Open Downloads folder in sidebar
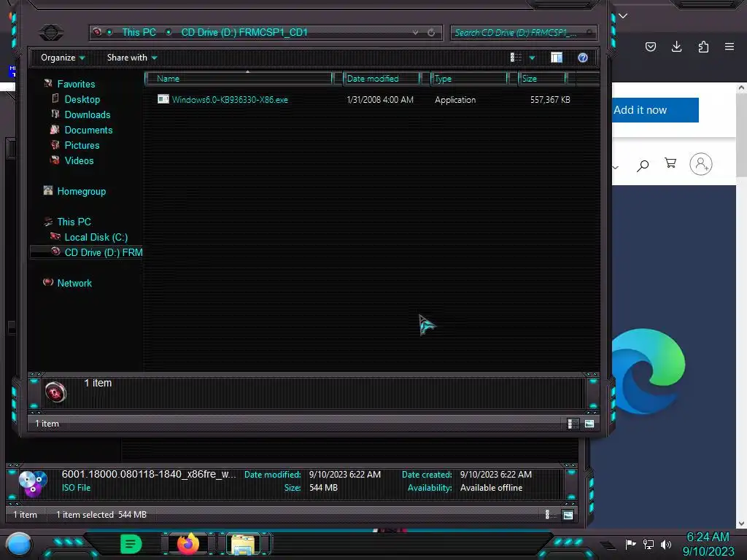 88,114
